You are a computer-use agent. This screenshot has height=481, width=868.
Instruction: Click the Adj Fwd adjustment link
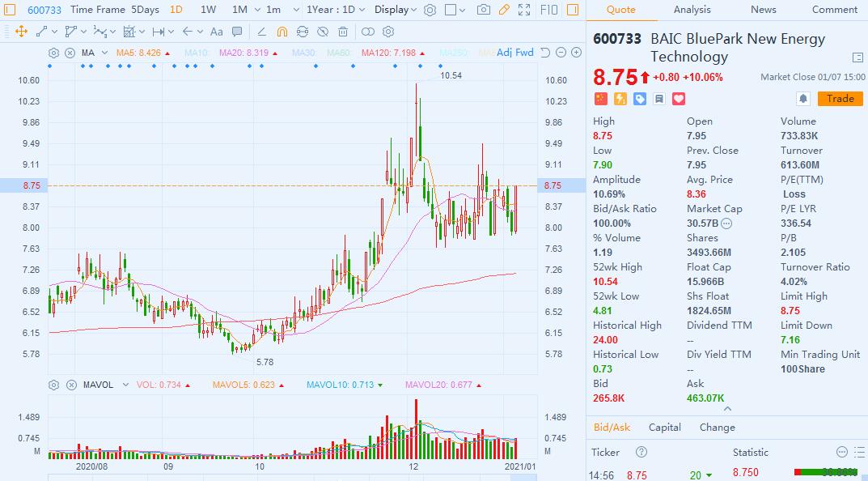(x=514, y=53)
